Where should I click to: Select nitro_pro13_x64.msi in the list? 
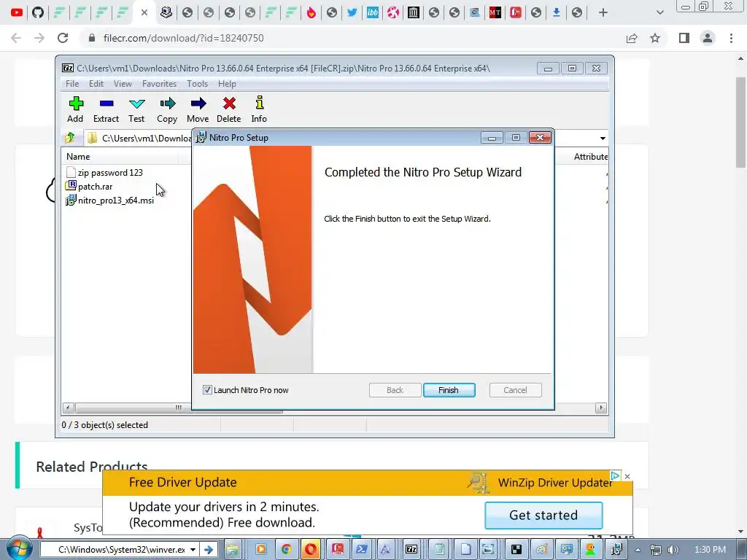click(115, 201)
